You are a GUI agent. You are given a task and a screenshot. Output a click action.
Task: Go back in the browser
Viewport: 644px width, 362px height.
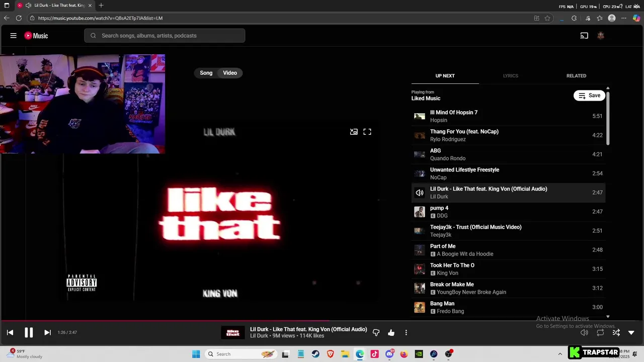tap(7, 18)
